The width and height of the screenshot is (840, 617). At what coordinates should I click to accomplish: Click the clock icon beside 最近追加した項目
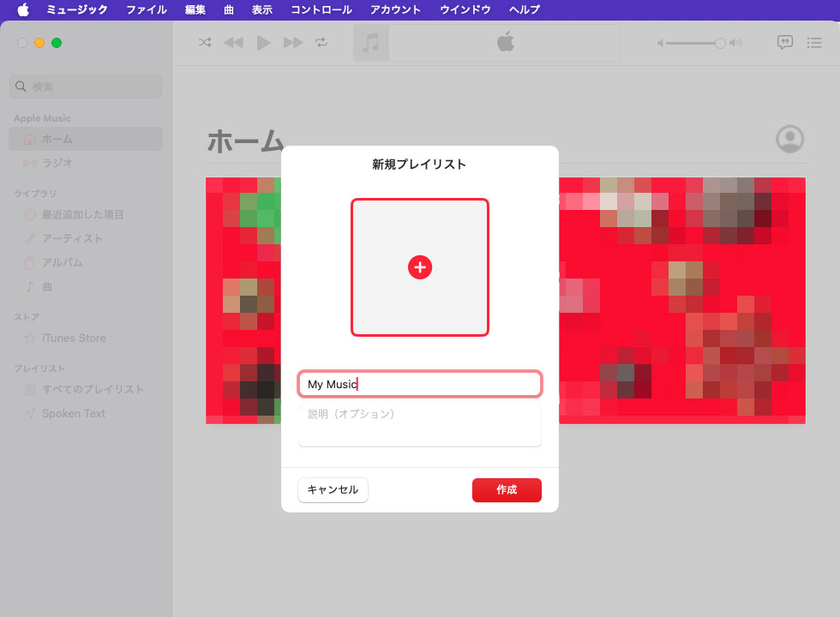coord(30,214)
